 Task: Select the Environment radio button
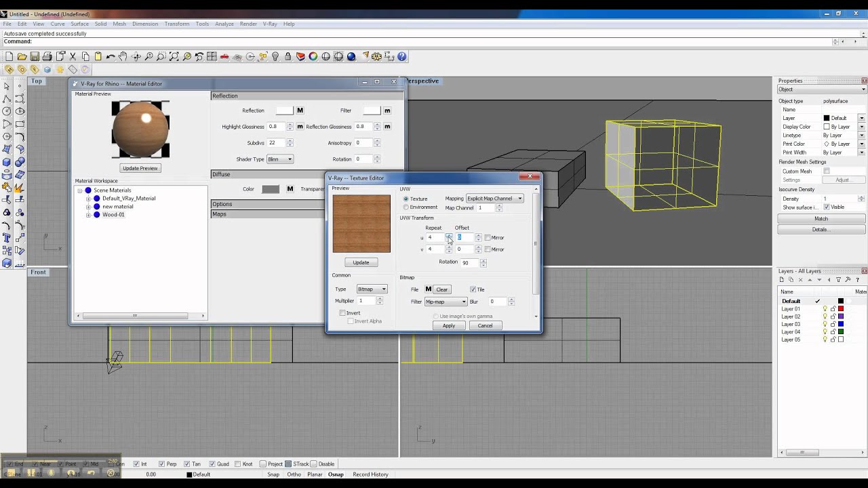(406, 207)
